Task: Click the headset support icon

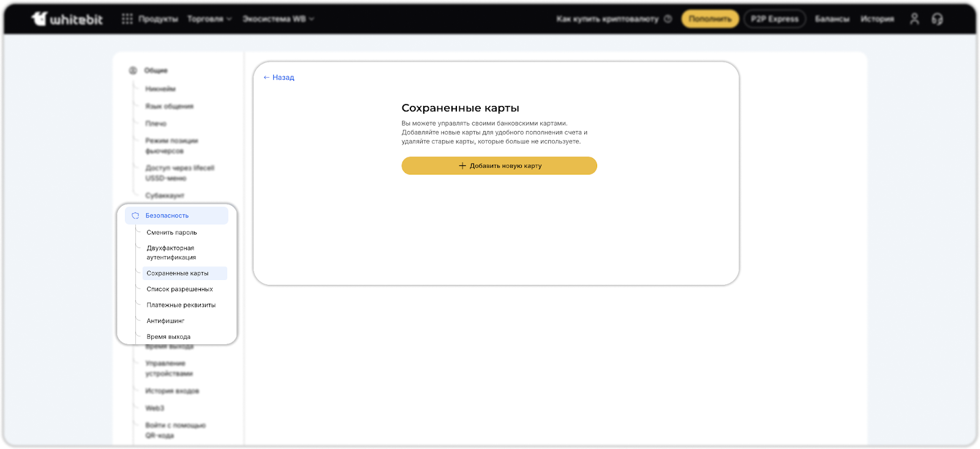Action: [937, 19]
